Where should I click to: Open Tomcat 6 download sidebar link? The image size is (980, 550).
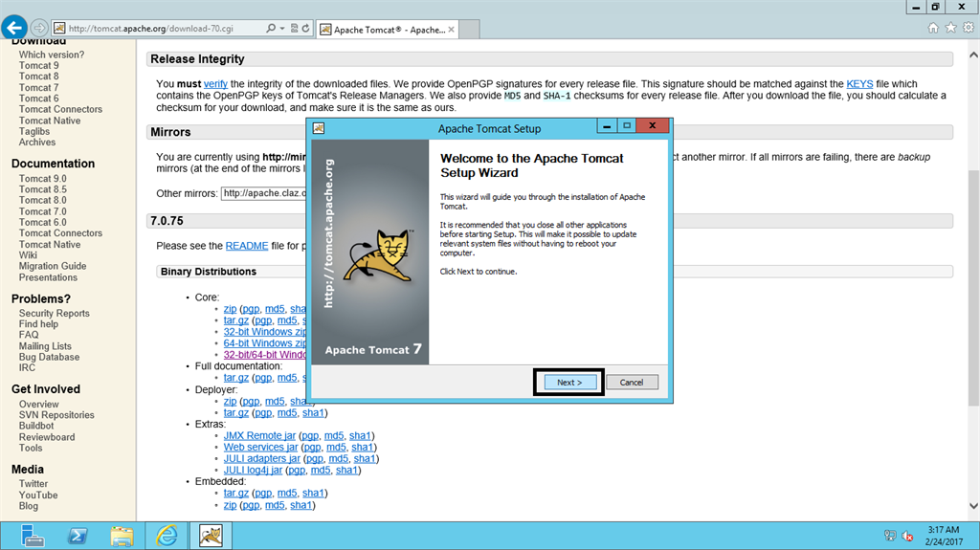[x=38, y=99]
